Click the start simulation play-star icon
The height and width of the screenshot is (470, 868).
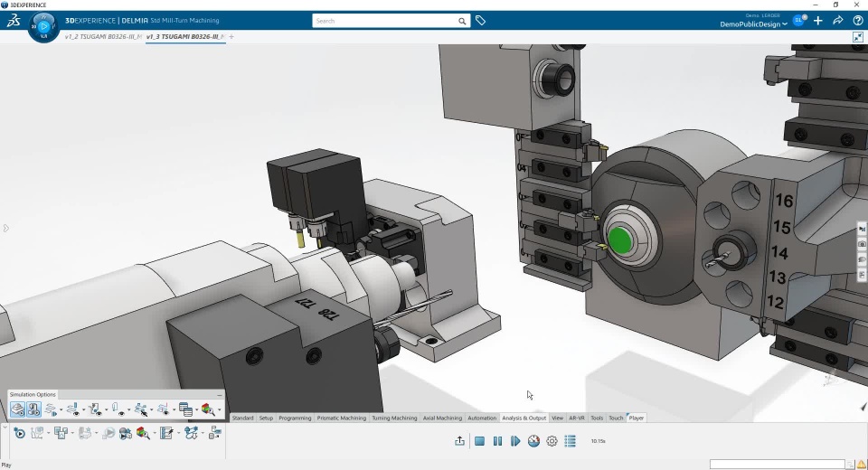[x=19, y=433]
